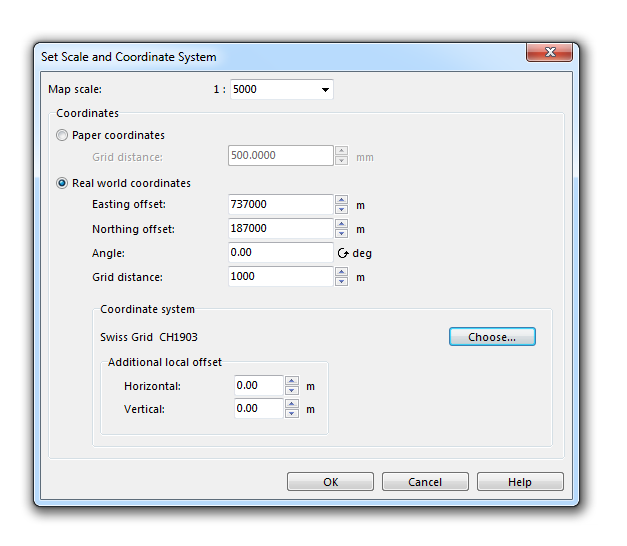The image size is (627, 546).
Task: Cancel the scale dialog
Action: pos(425,482)
